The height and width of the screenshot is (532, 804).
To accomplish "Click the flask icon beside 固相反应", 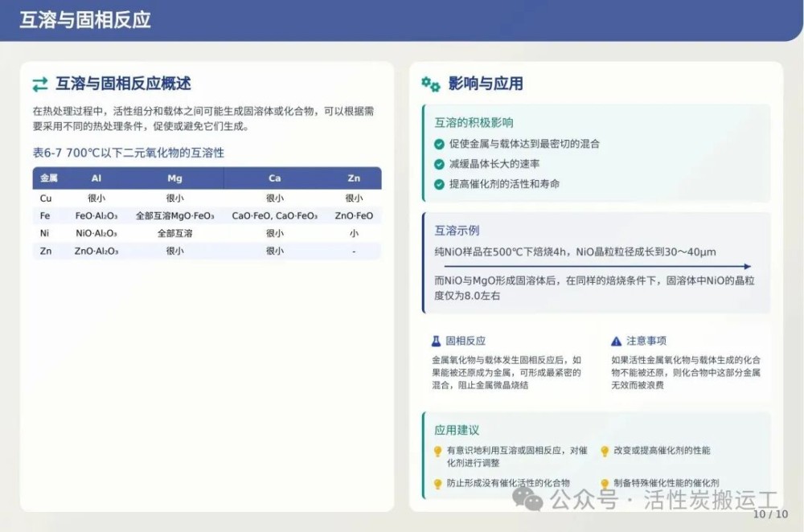I will [437, 341].
